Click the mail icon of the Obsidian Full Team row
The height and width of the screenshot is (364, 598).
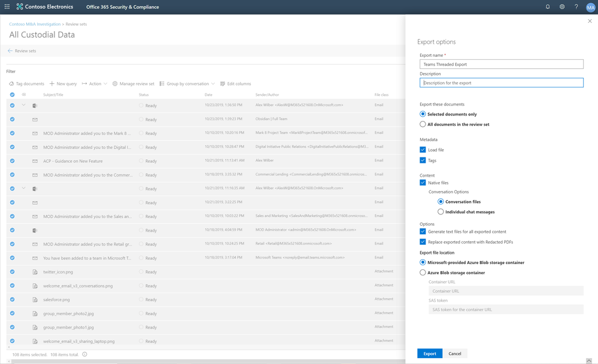(x=35, y=119)
